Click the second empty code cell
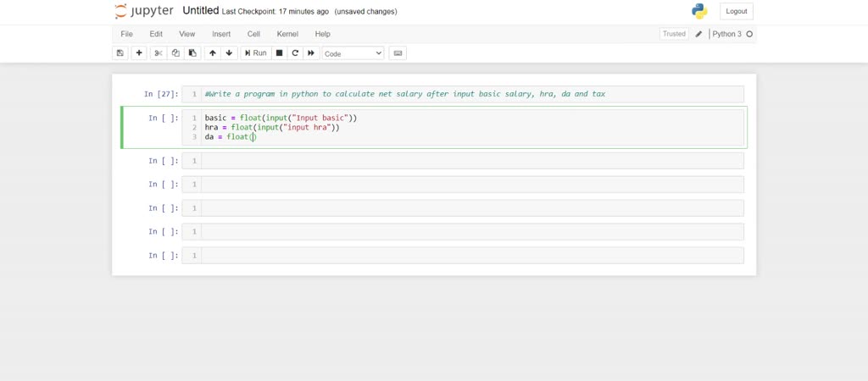 (463, 184)
